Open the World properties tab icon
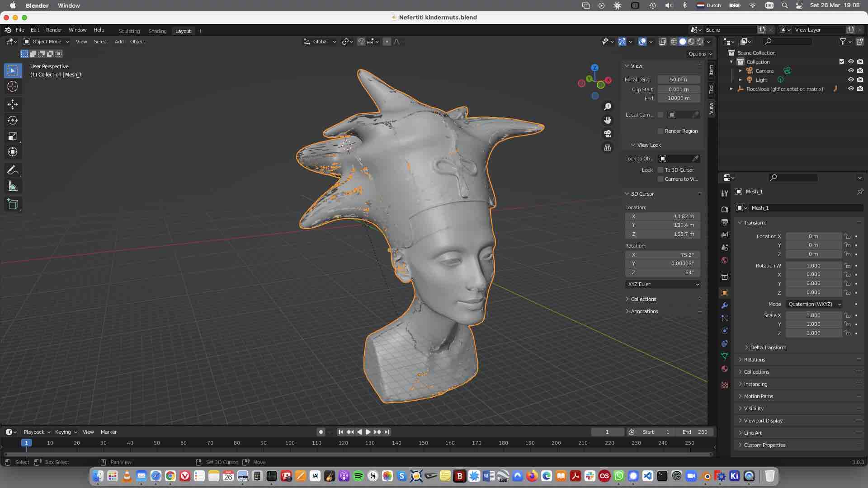This screenshot has height=488, width=868. pyautogui.click(x=725, y=260)
